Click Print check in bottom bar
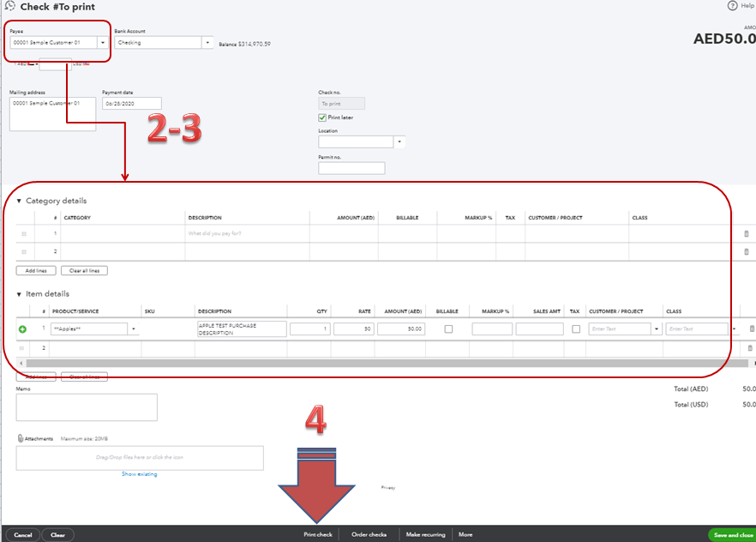This screenshot has height=542, width=756. tap(318, 534)
